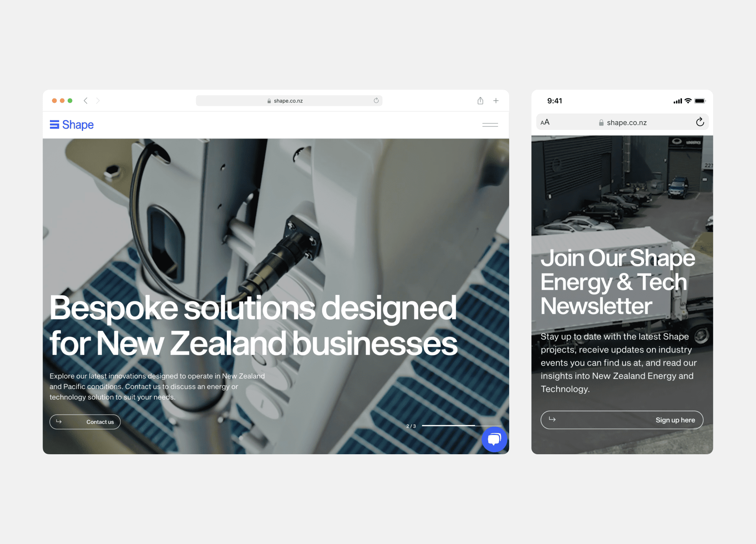Click the desktop shape.co.nz address field
The image size is (756, 544).
pos(289,101)
